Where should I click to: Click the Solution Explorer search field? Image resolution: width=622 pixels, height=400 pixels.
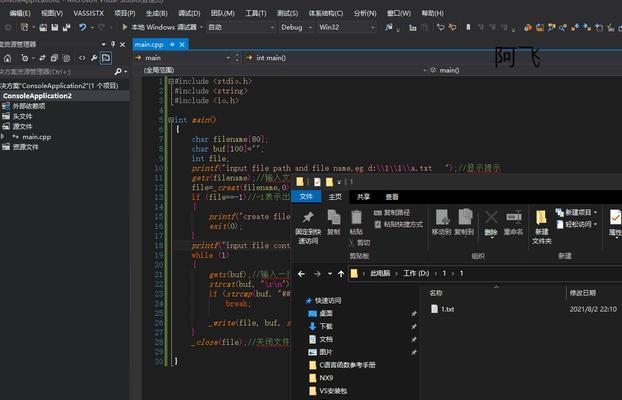(56, 72)
